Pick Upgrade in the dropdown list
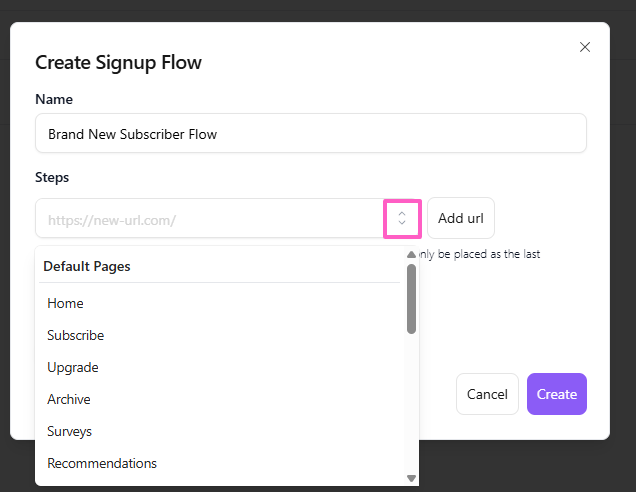 point(73,367)
